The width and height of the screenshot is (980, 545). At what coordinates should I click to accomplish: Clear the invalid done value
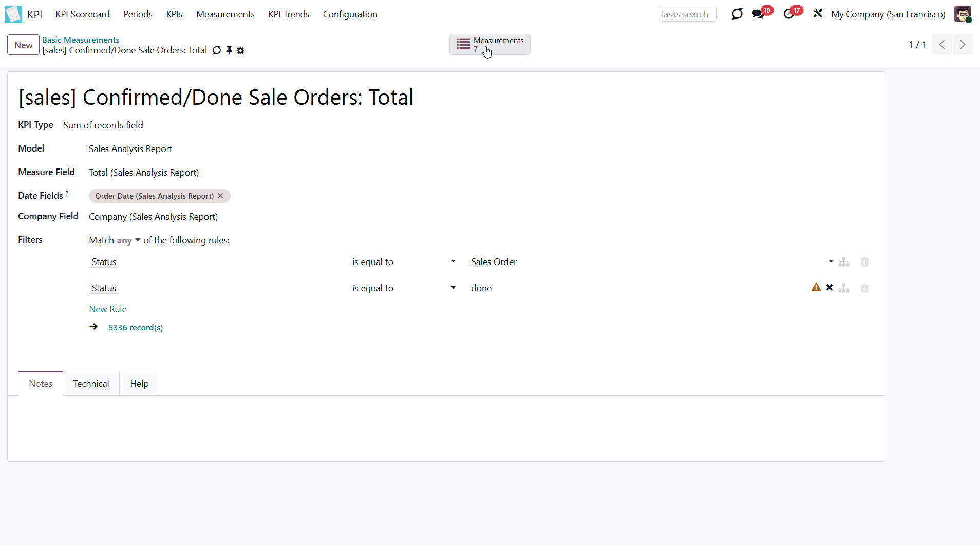pos(829,288)
